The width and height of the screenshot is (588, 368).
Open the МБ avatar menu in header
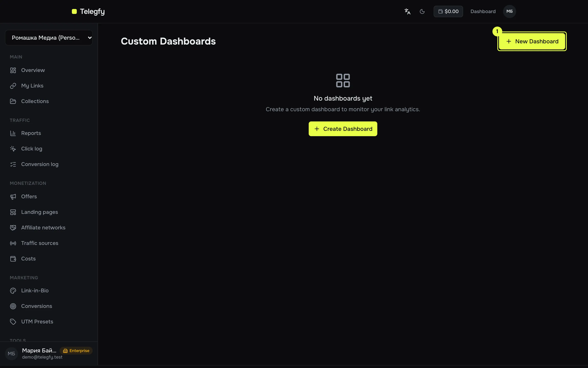510,11
